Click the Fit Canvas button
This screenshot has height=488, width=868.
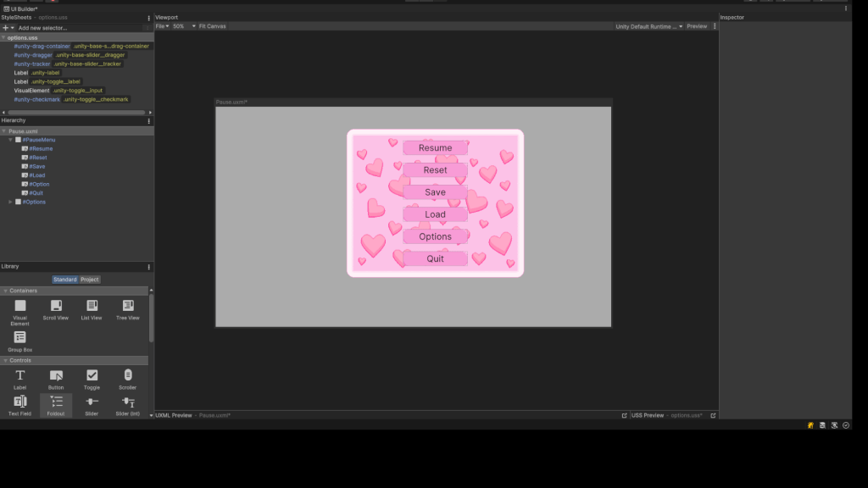pyautogui.click(x=212, y=26)
